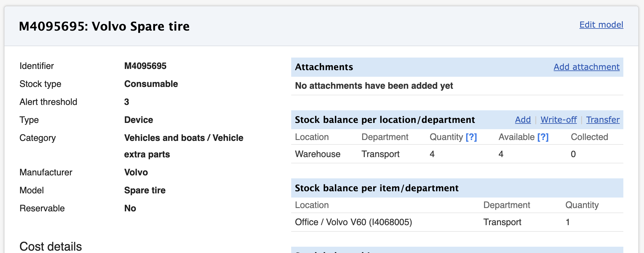The image size is (644, 253).
Task: Select the Identifier value M4095695
Action: (145, 66)
